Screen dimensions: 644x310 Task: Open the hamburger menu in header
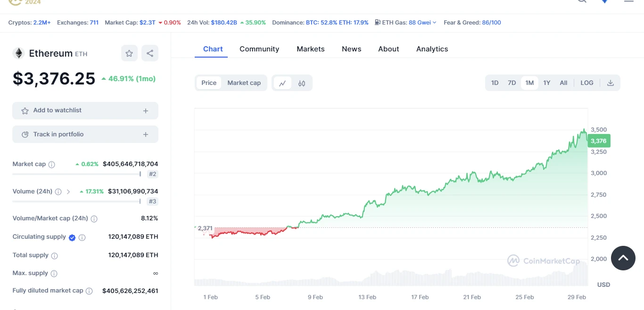(629, 1)
